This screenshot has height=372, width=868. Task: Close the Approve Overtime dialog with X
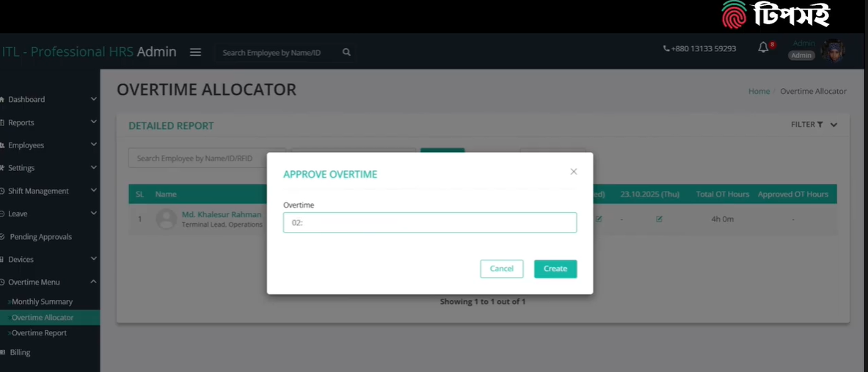pyautogui.click(x=574, y=172)
